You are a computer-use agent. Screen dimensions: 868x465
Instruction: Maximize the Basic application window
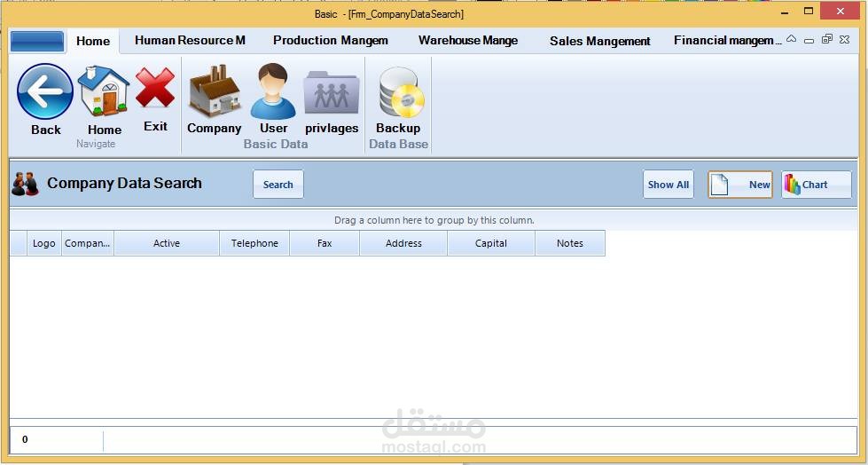click(x=809, y=12)
